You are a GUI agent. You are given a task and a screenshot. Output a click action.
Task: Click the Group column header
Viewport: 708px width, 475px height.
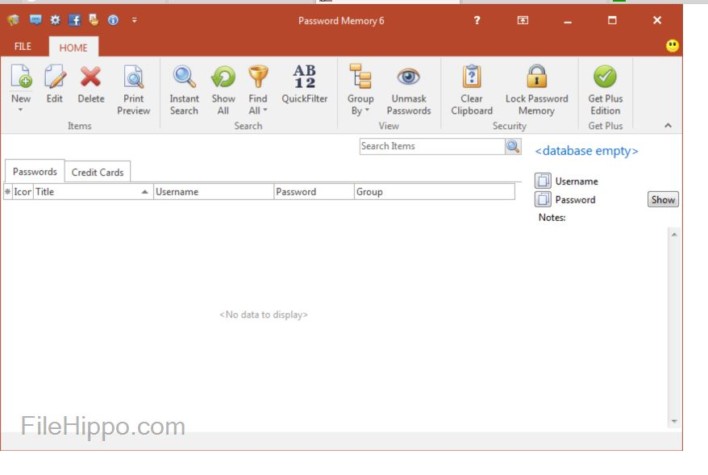tap(434, 192)
